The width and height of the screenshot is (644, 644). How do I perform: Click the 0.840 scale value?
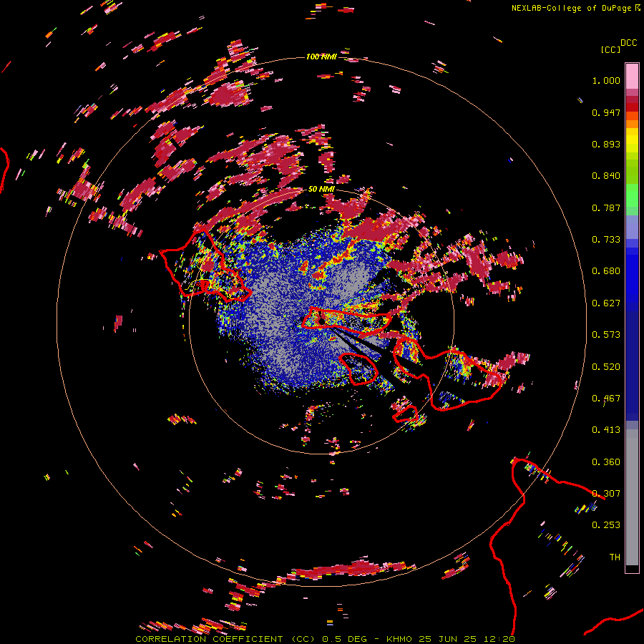pyautogui.click(x=606, y=176)
